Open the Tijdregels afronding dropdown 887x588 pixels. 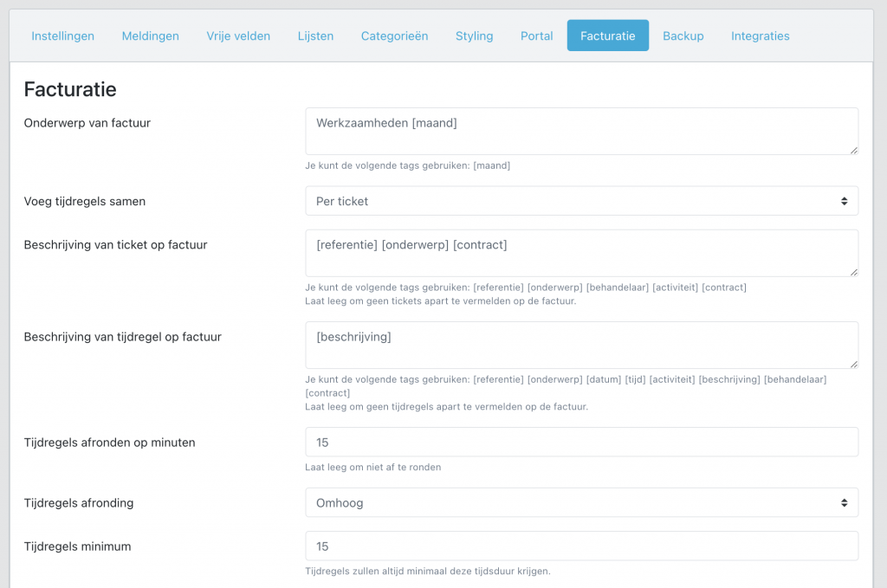581,502
